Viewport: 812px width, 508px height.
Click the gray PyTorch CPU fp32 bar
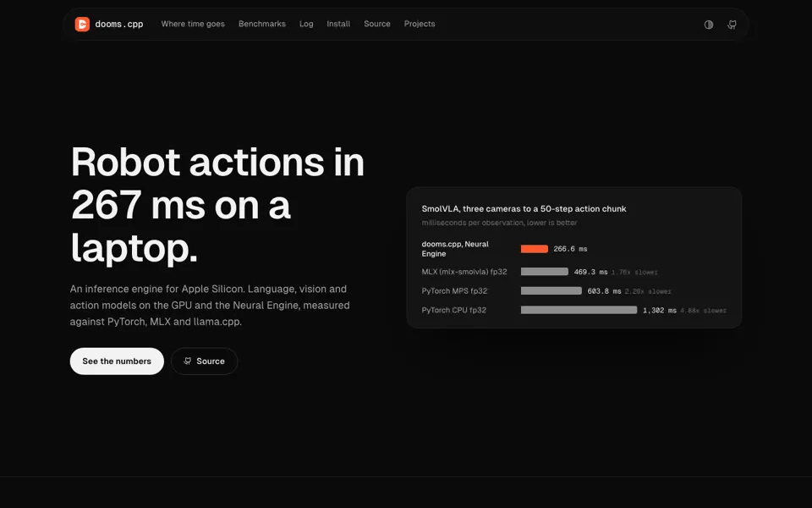click(x=579, y=310)
